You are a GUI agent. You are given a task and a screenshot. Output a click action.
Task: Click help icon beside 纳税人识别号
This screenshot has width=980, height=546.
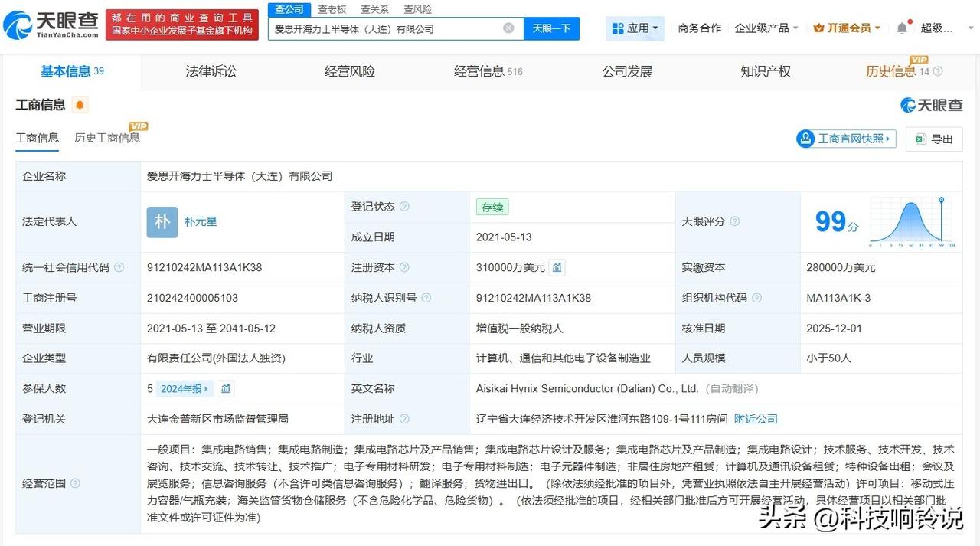pyautogui.click(x=426, y=298)
